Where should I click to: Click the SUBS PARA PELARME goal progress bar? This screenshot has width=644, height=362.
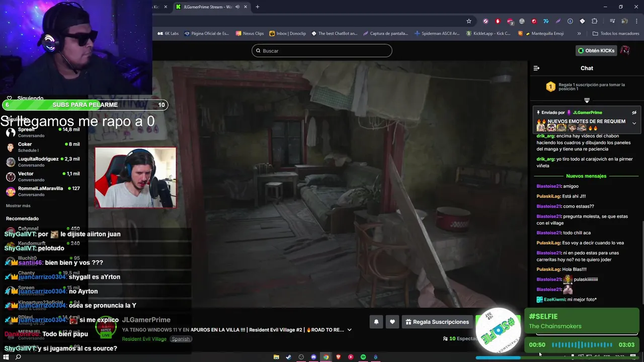pos(85,105)
